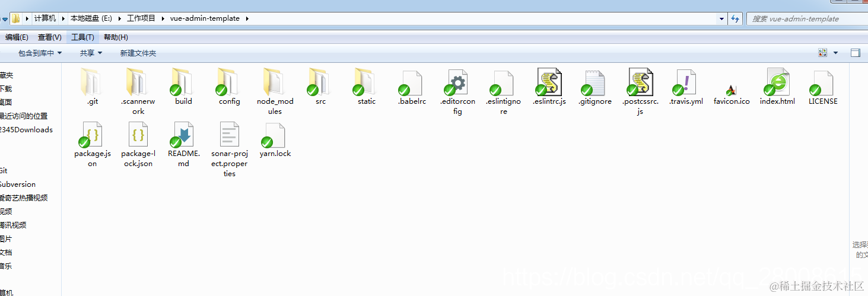The width and height of the screenshot is (868, 296).
Task: Expand the arrow after 工作项目 breadcrumb
Action: point(163,18)
